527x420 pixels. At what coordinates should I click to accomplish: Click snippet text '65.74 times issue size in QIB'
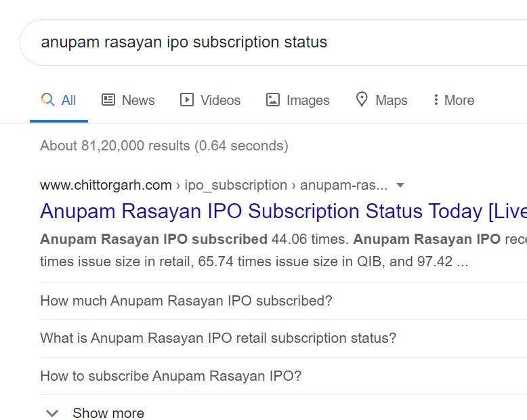pyautogui.click(x=291, y=261)
